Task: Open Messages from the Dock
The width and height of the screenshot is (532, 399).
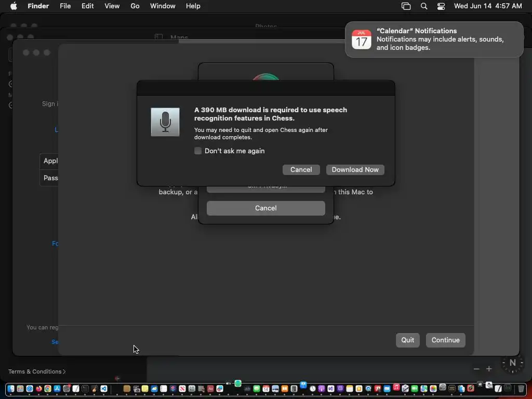Action: (x=257, y=389)
